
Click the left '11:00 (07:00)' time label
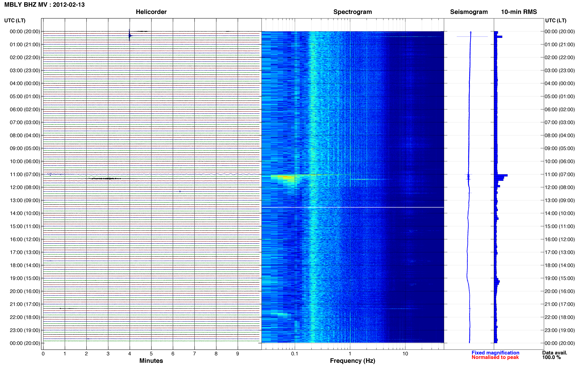coord(25,174)
